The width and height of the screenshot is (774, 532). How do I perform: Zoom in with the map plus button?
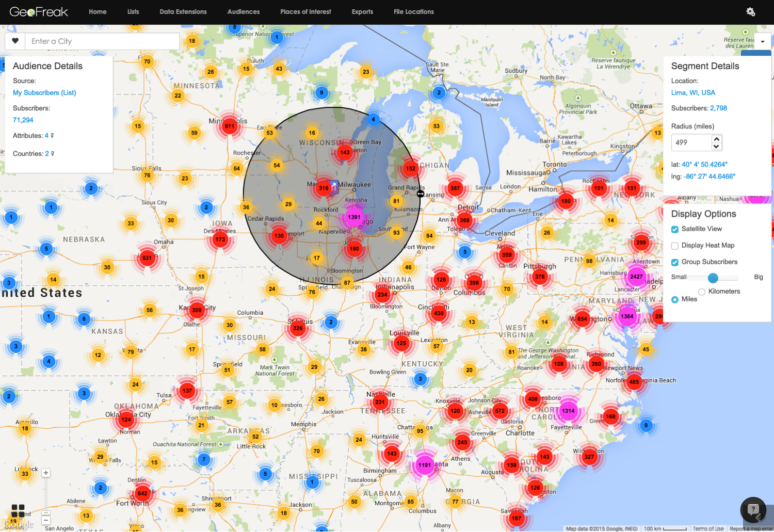[x=46, y=473]
